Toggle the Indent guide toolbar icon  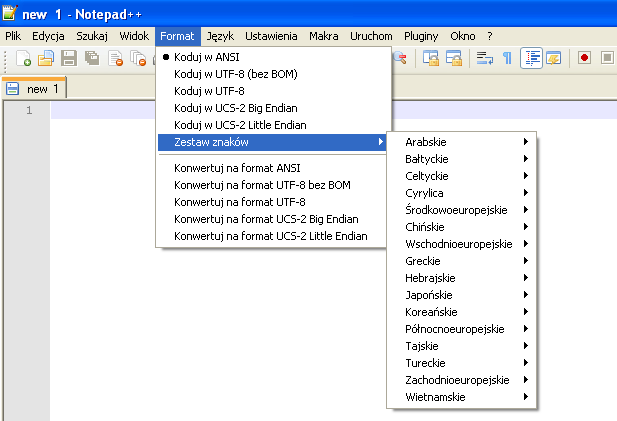pyautogui.click(x=532, y=58)
